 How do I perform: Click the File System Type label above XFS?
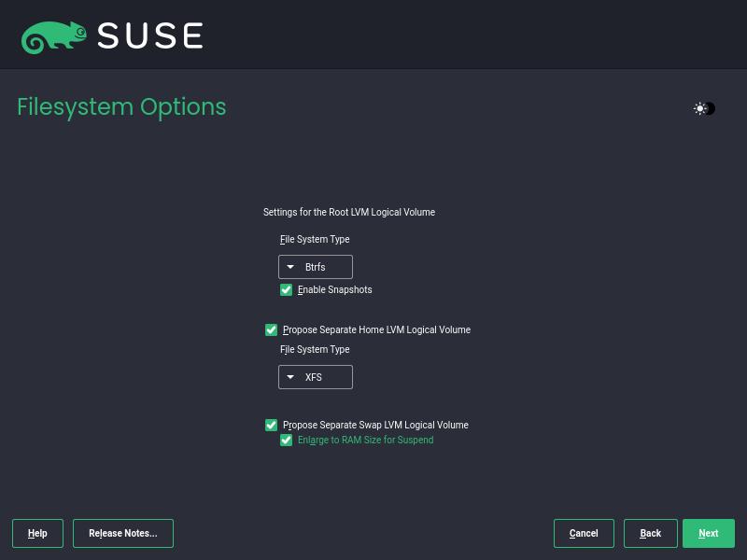[x=315, y=349]
